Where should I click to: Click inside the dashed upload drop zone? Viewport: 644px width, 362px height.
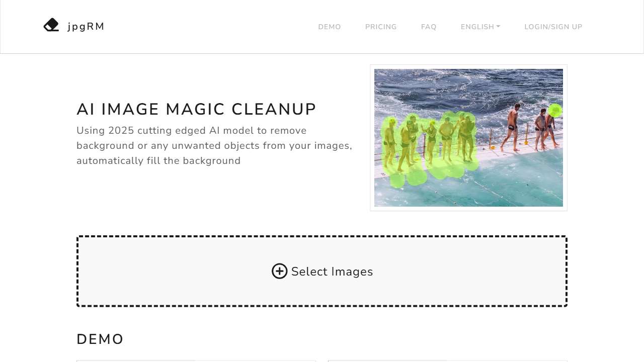click(x=322, y=271)
